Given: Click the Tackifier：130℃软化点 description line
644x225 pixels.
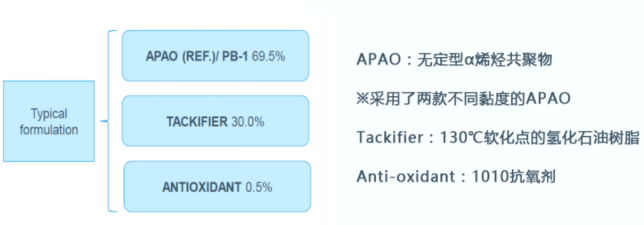Looking at the screenshot, I should coord(498,137).
